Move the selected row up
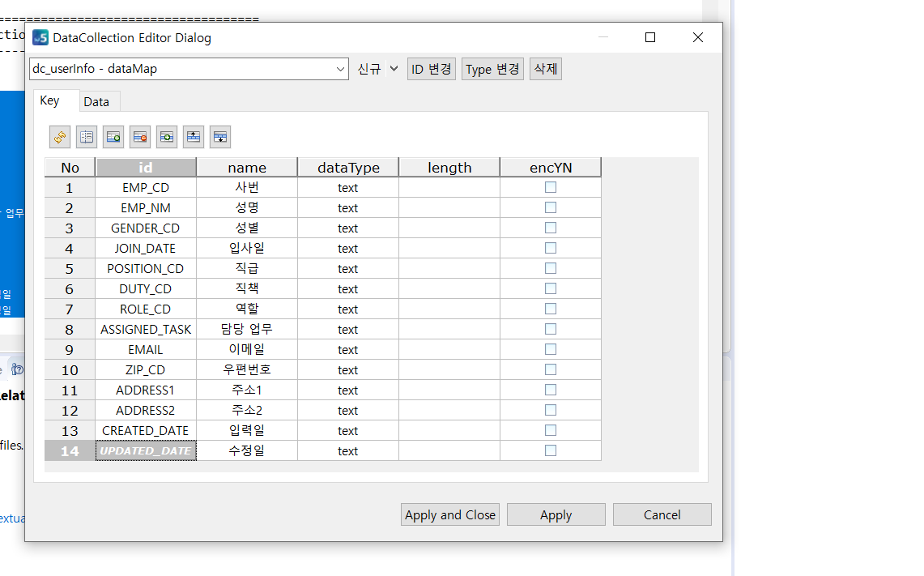 (194, 137)
